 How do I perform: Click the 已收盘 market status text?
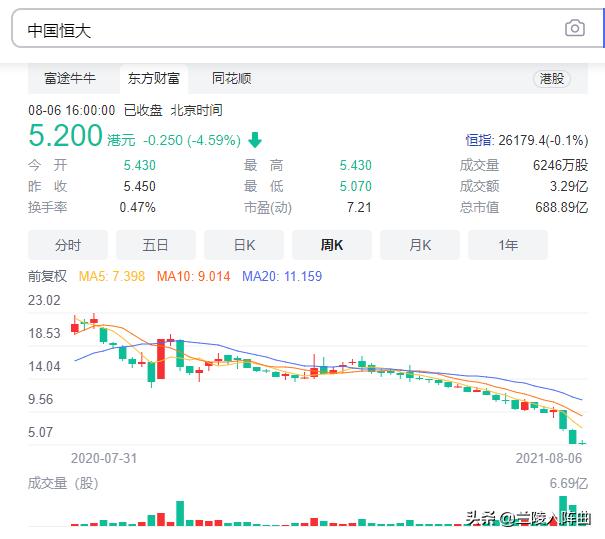[143, 111]
